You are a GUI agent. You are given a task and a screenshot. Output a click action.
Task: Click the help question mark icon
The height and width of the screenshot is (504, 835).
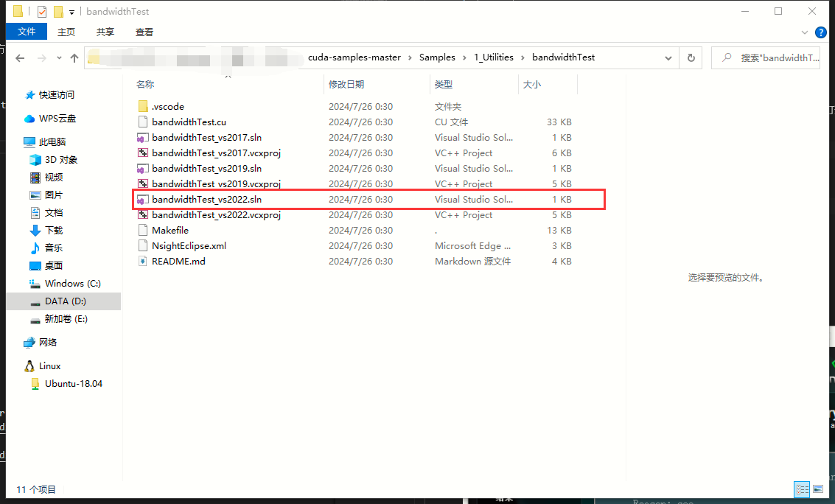(x=820, y=32)
